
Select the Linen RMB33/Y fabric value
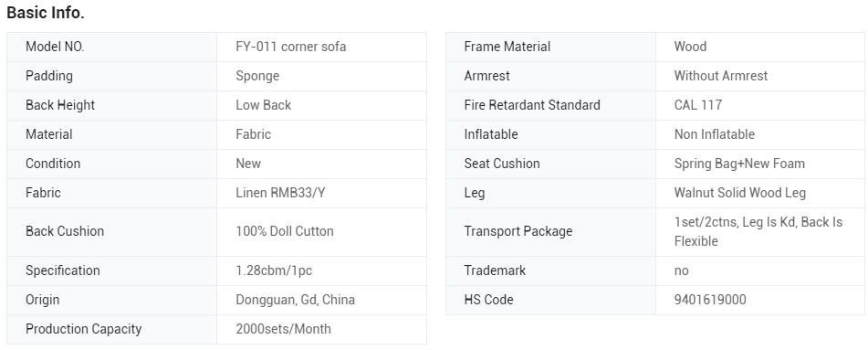click(280, 193)
